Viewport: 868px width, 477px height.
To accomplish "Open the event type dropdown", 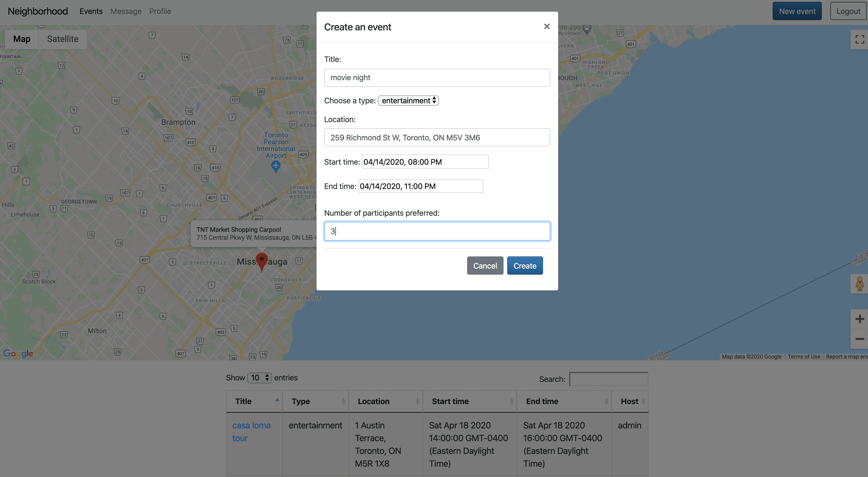I will point(408,101).
